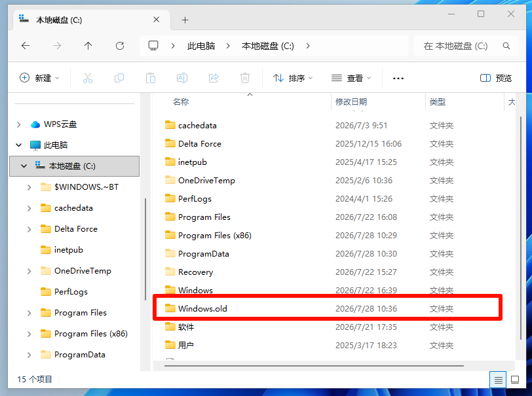Switch to large icons view button
The width and height of the screenshot is (532, 396).
[x=515, y=380]
